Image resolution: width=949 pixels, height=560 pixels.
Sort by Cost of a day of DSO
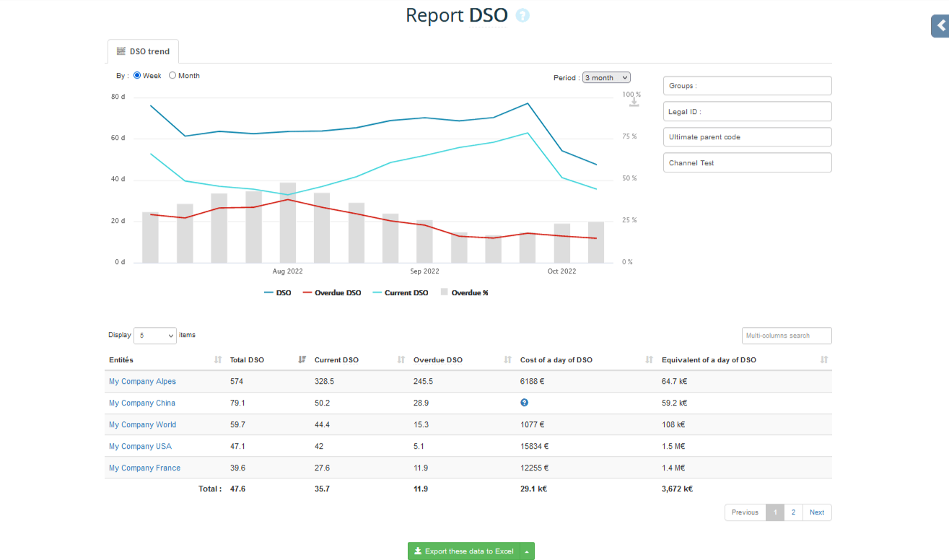649,359
